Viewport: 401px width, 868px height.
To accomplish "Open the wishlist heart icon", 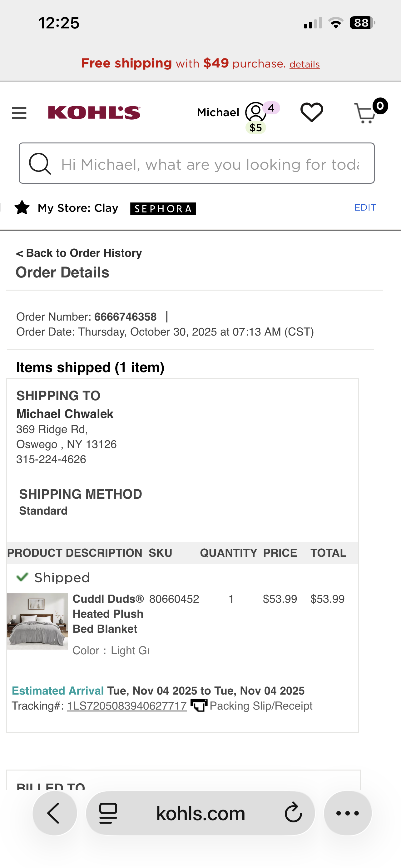I will pyautogui.click(x=311, y=112).
